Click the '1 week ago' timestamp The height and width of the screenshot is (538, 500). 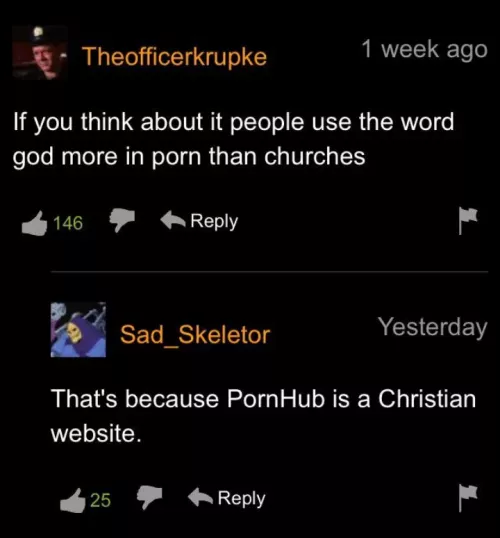pos(425,50)
